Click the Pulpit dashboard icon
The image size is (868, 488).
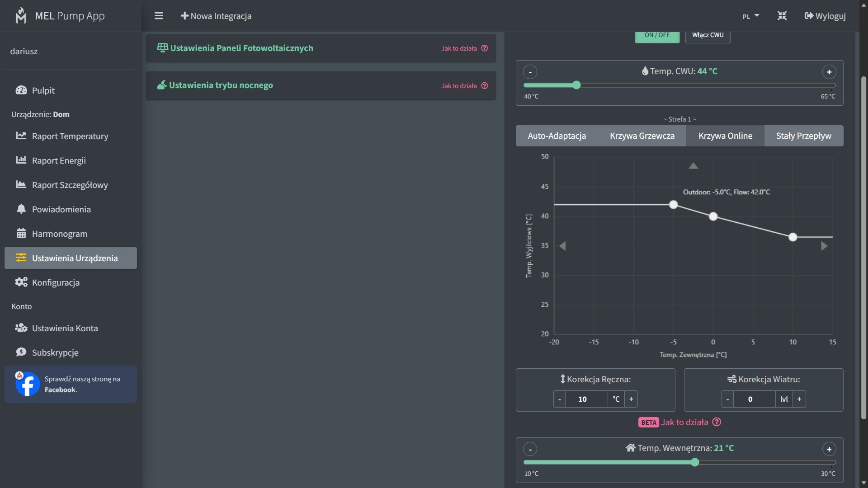(21, 90)
